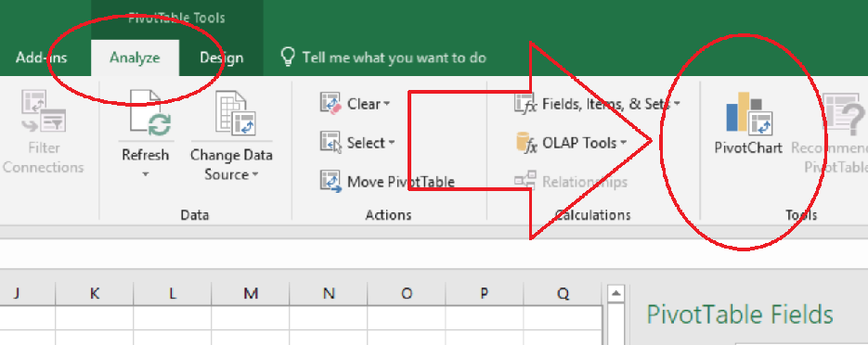
Task: Click the vertical scrollbar up arrow
Action: [x=616, y=293]
